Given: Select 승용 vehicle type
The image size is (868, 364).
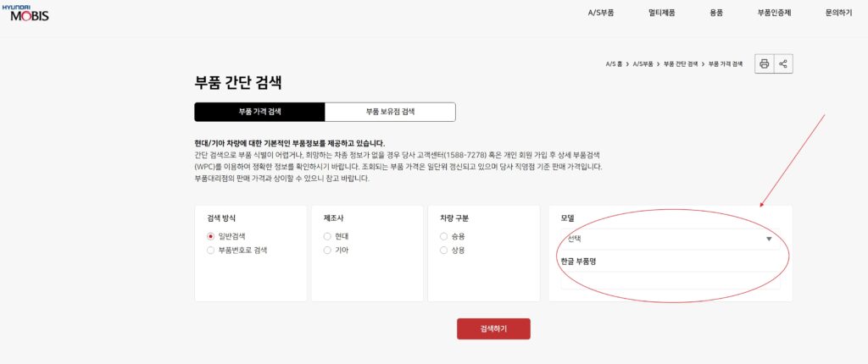Looking at the screenshot, I should (443, 236).
